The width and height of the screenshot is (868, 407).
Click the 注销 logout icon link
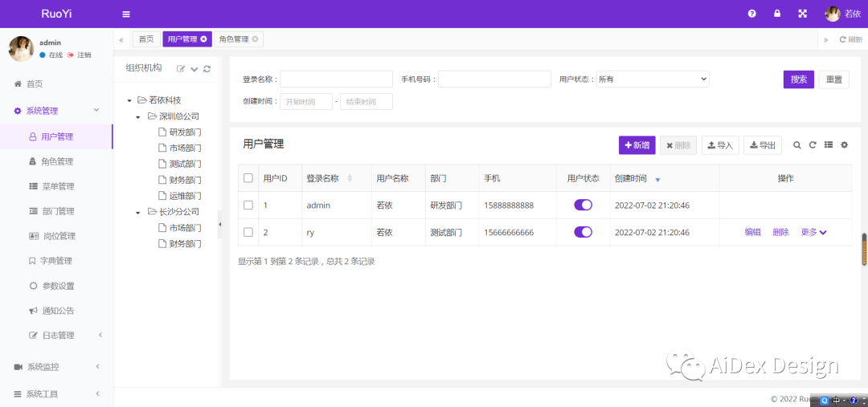click(79, 55)
